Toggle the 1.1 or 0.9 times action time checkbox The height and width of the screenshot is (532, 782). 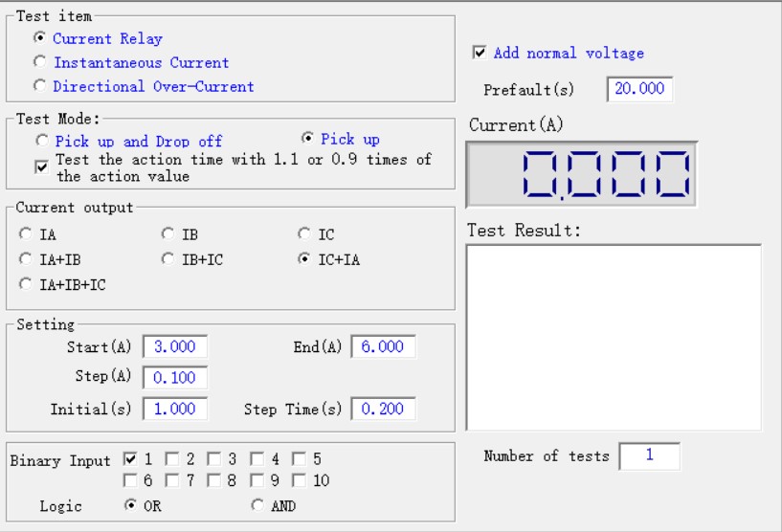41,166
